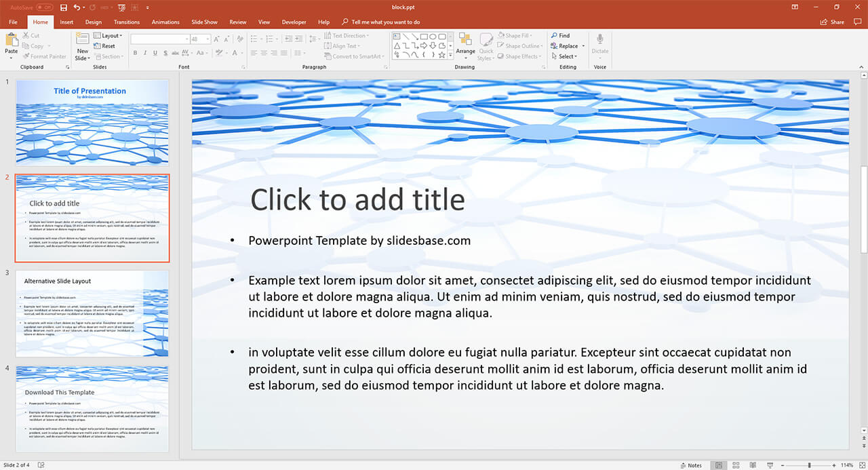868x470 pixels.
Task: Select the Alternative Slide Layout thumbnail
Action: 92,313
